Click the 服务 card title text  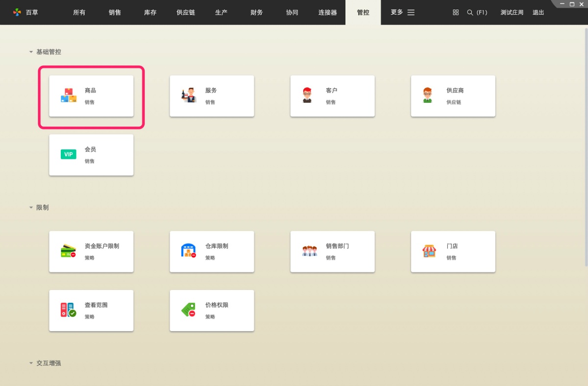point(211,91)
